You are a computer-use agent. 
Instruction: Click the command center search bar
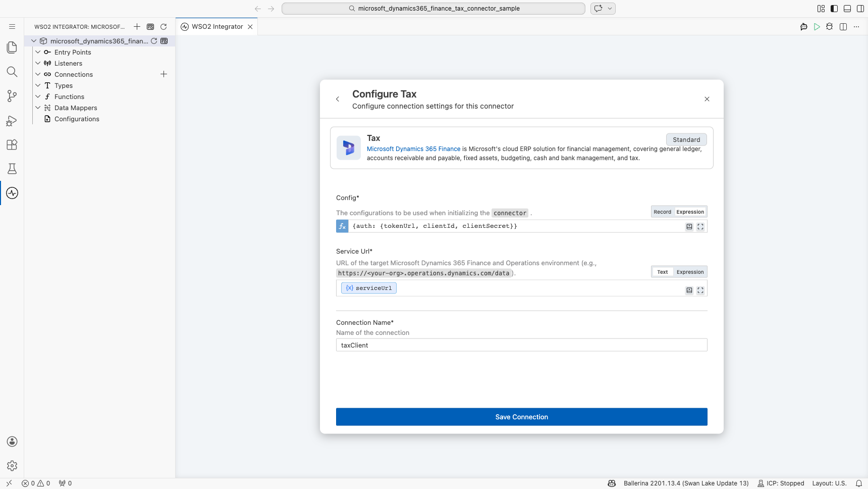point(433,9)
